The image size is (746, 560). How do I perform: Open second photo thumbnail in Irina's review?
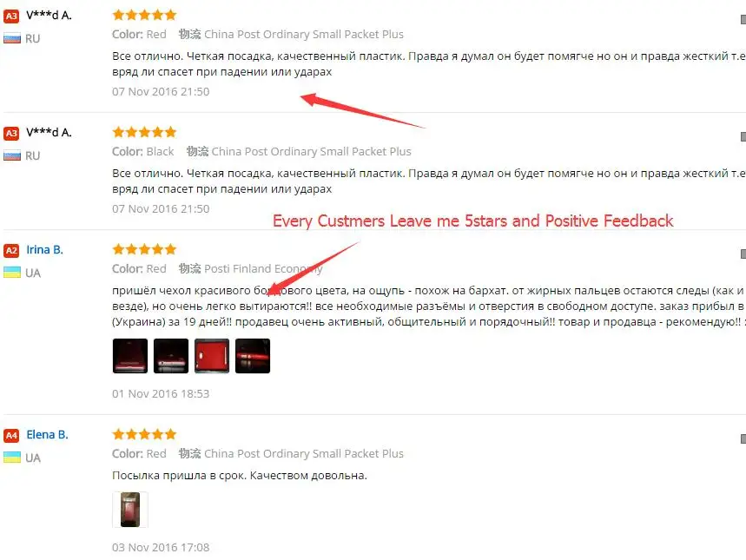pyautogui.click(x=171, y=356)
